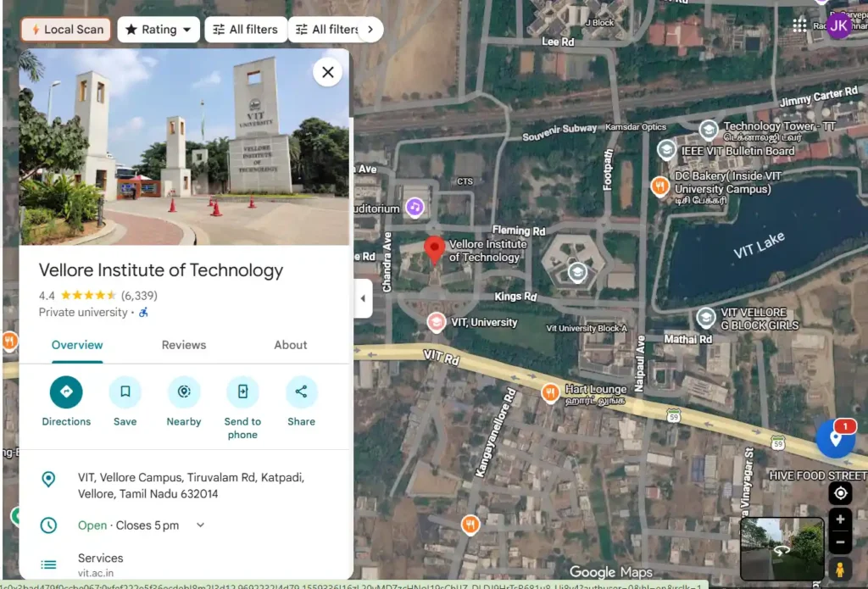Click the address text VIT, Vellore Campus

tap(191, 486)
